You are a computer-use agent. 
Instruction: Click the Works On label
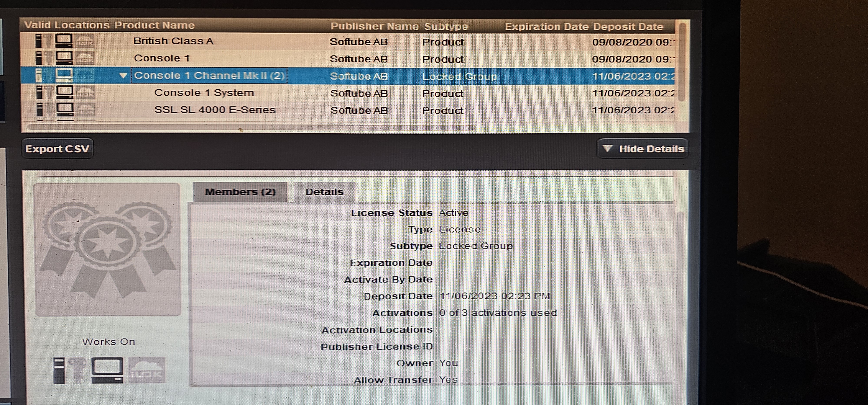tap(108, 341)
